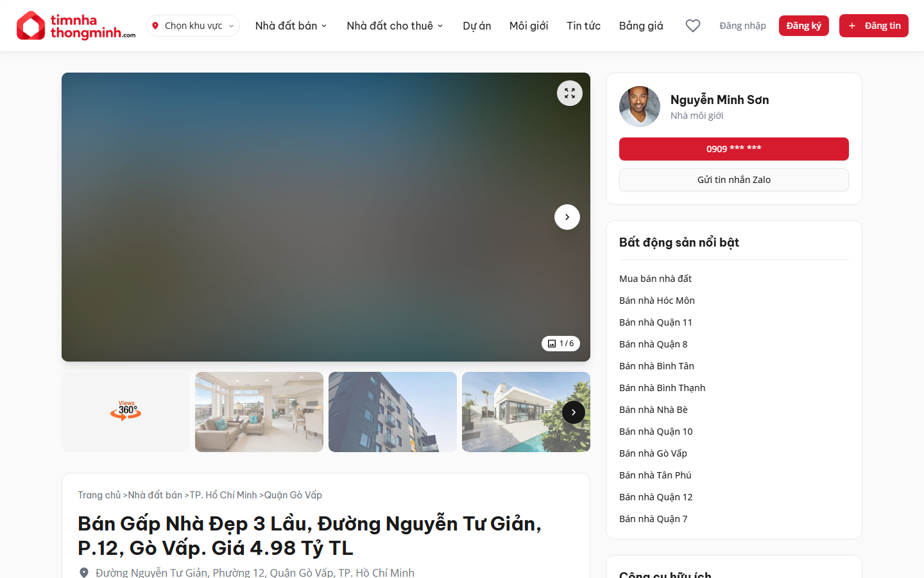Click the 1/6 image counter badge
Image resolution: width=924 pixels, height=578 pixels.
(x=561, y=344)
